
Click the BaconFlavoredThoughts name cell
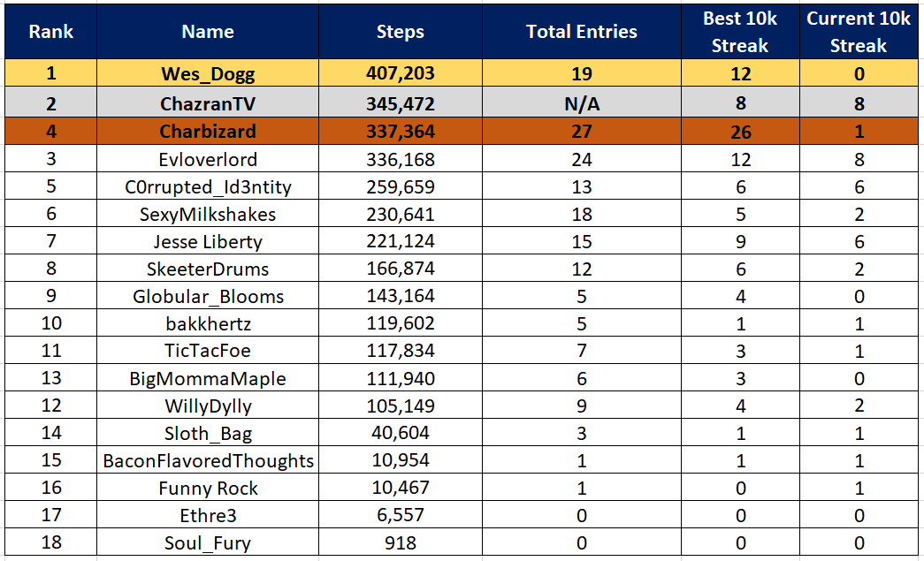tap(208, 459)
